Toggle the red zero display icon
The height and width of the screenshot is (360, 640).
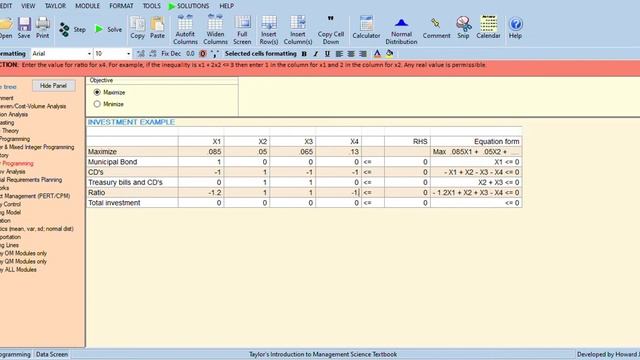pyautogui.click(x=203, y=54)
